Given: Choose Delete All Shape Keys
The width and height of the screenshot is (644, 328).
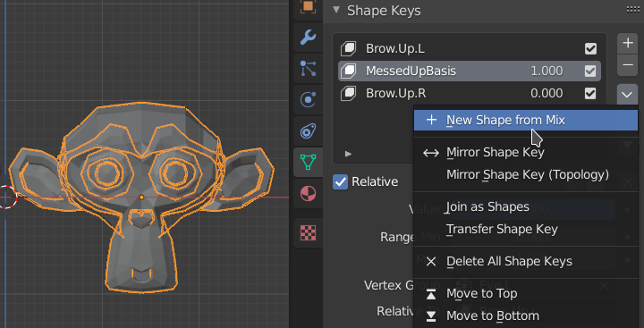Looking at the screenshot, I should (526, 262).
